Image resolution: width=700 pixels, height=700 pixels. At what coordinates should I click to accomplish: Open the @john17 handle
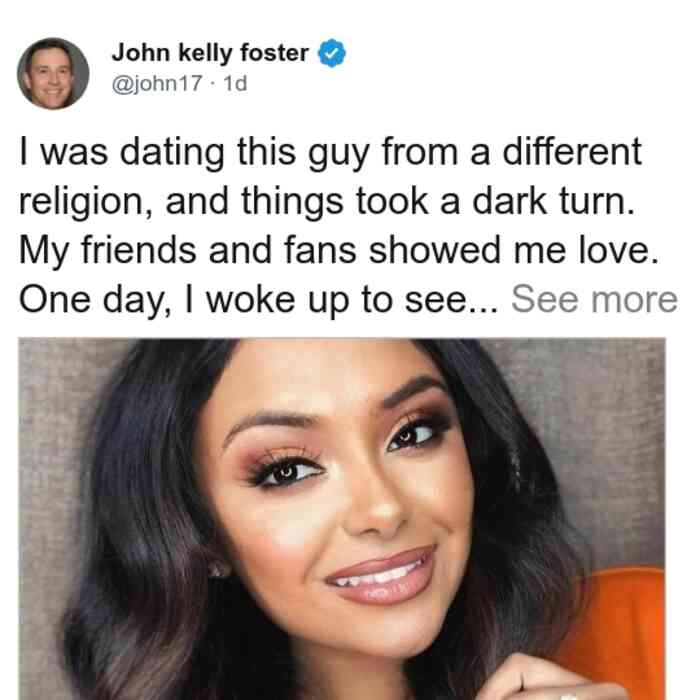[157, 83]
